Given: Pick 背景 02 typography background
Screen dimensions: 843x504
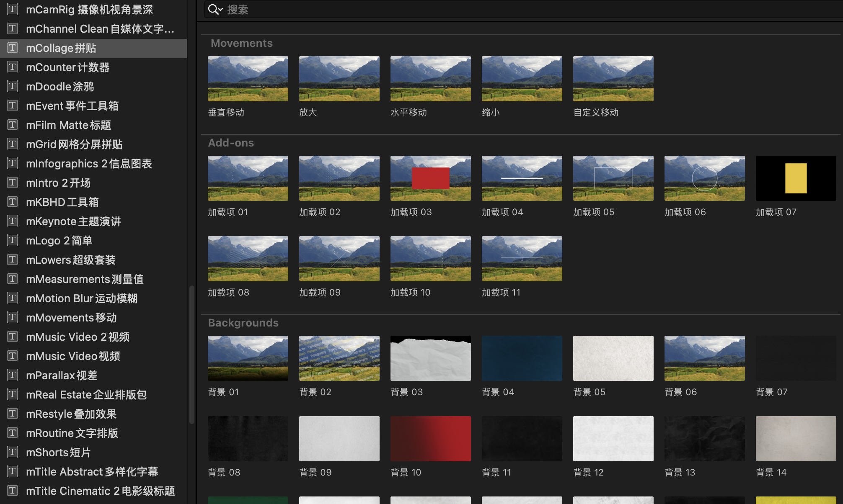Looking at the screenshot, I should point(339,358).
